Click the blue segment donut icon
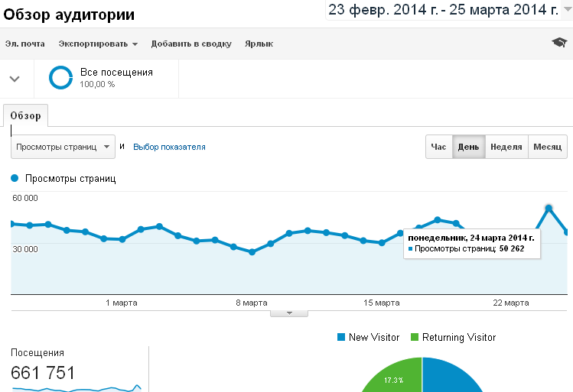This screenshot has width=573, height=392. (60, 77)
